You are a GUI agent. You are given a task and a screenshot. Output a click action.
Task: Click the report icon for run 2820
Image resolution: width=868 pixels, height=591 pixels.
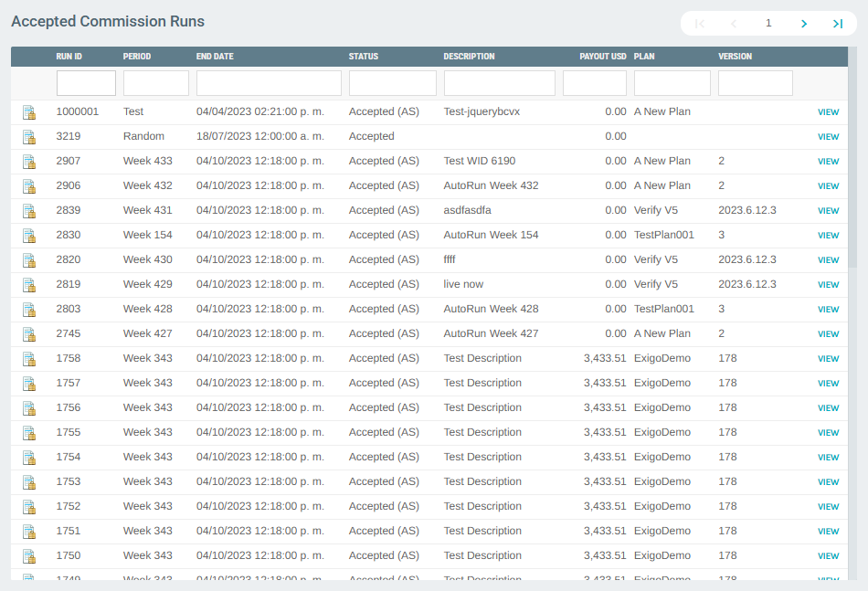[x=30, y=259]
